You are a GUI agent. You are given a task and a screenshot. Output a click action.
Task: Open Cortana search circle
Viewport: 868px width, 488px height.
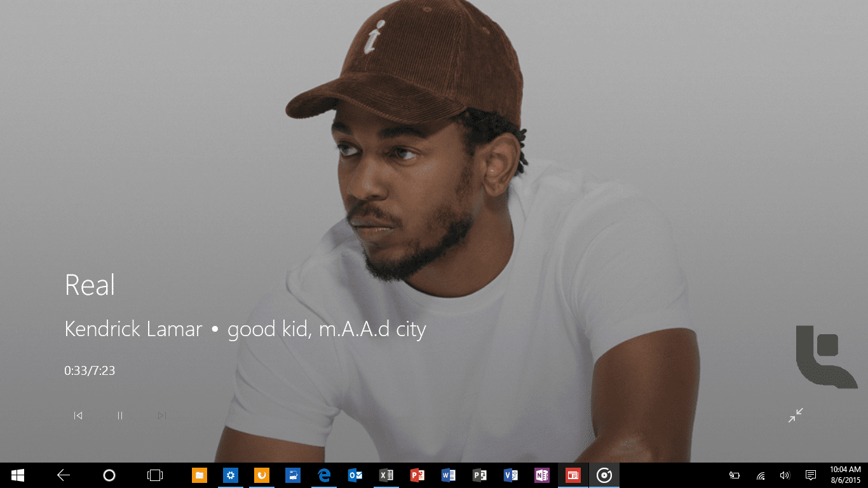pyautogui.click(x=109, y=475)
